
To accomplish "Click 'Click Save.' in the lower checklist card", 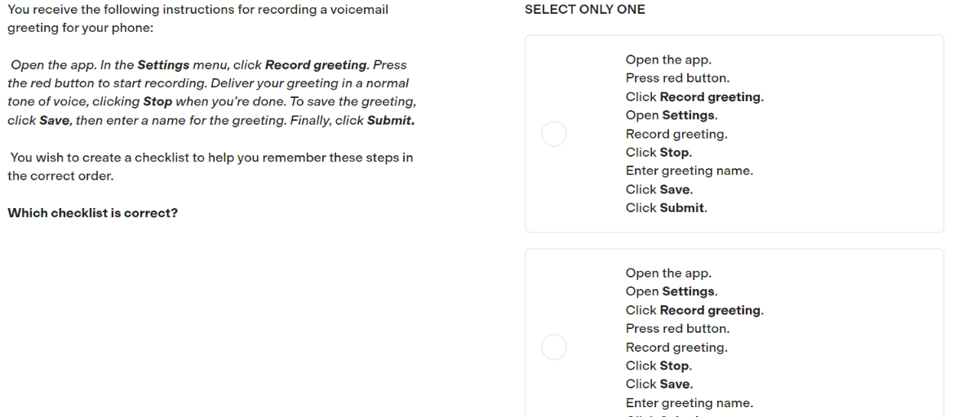I will pos(660,384).
